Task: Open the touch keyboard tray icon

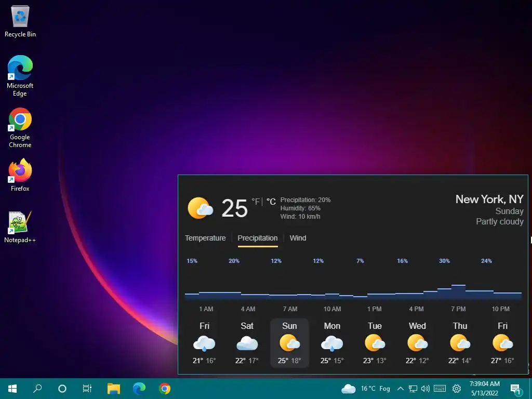Action: [440, 389]
